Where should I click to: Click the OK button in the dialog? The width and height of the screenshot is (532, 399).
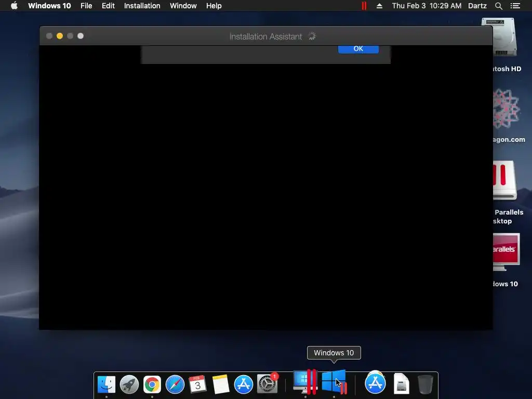[x=358, y=49]
